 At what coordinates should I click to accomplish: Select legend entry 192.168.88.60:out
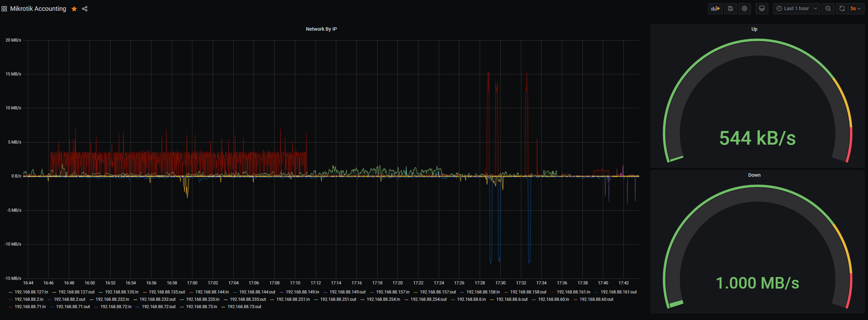(x=597, y=299)
